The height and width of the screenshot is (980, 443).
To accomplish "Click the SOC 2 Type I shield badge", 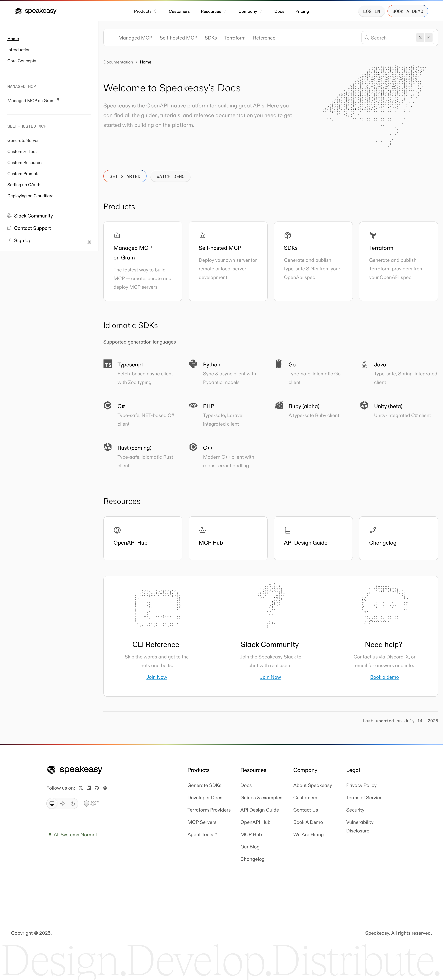I will tap(91, 804).
